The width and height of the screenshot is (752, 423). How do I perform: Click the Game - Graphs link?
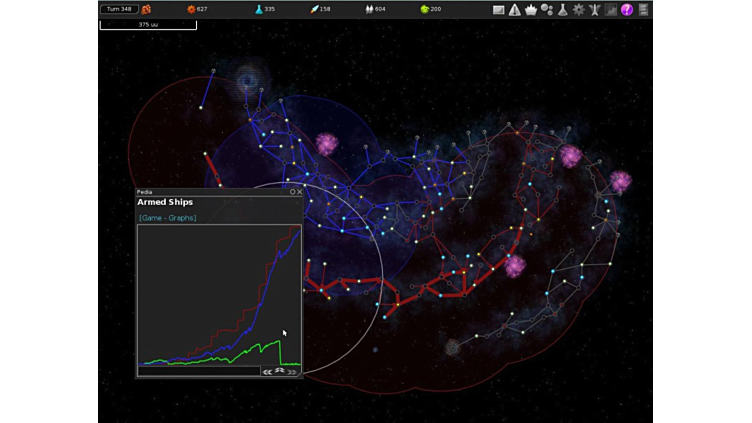click(x=168, y=218)
